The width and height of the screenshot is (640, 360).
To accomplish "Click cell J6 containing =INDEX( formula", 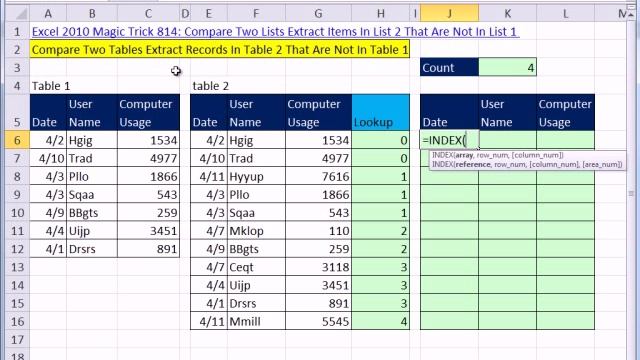I will pos(449,140).
